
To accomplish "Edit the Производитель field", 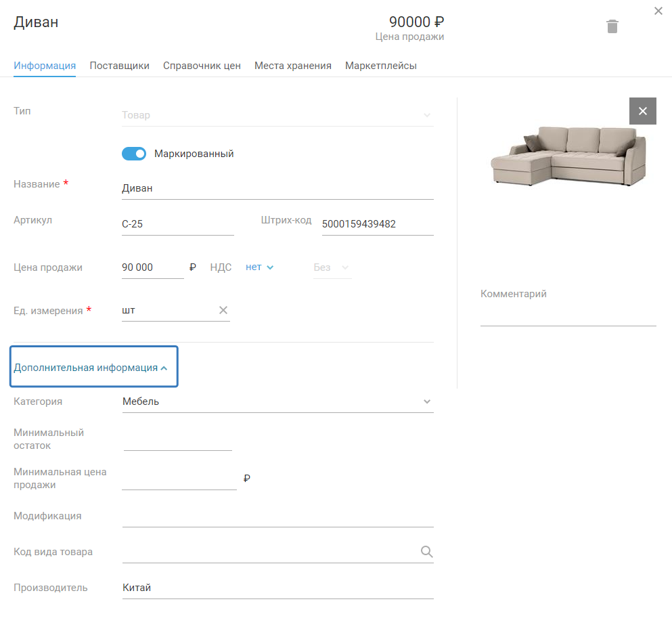I will (x=277, y=588).
